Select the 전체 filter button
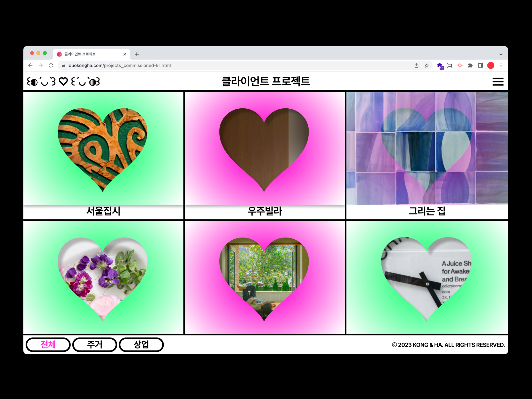532x399 pixels. (48, 344)
